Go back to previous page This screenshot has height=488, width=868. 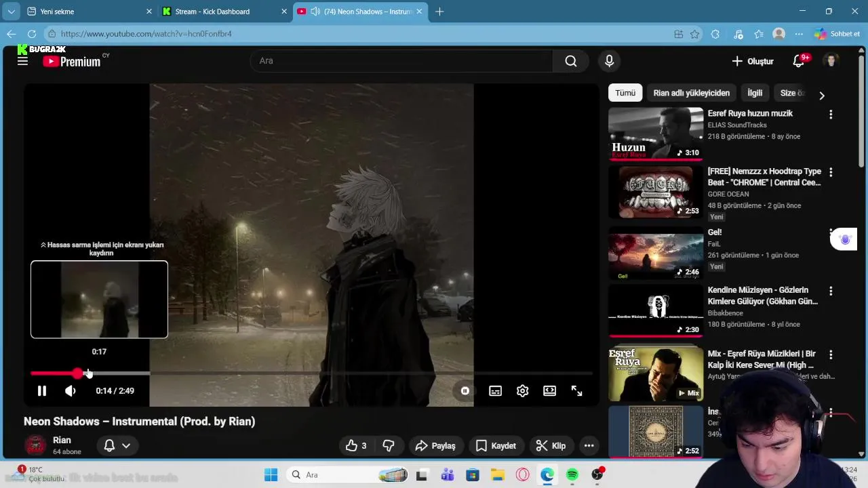coord(11,34)
